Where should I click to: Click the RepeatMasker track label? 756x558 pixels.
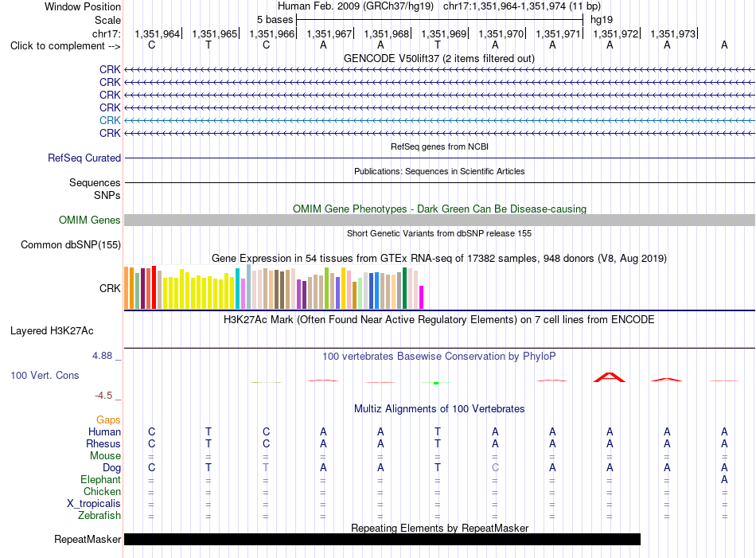click(x=88, y=539)
